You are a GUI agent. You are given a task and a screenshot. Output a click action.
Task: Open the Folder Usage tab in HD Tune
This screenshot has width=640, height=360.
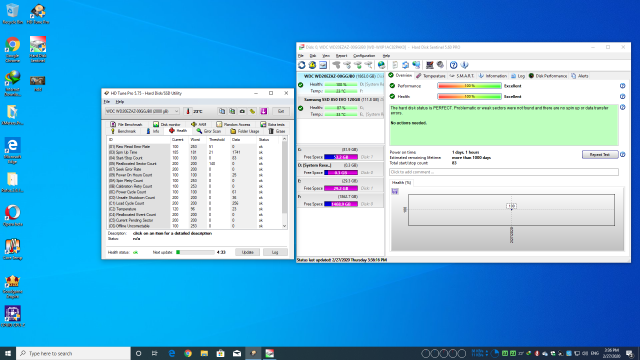coord(244,131)
